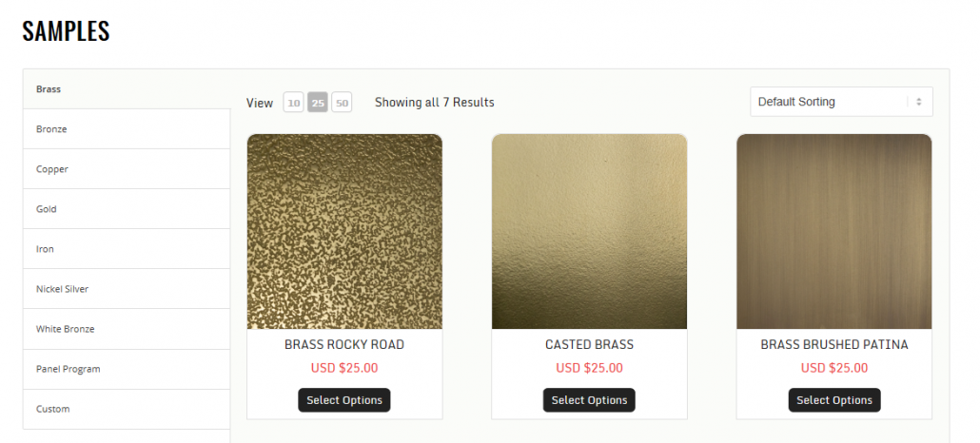Viewport: 980px width, 443px height.
Task: Click the Brass Brushed Patina title link
Action: point(834,344)
